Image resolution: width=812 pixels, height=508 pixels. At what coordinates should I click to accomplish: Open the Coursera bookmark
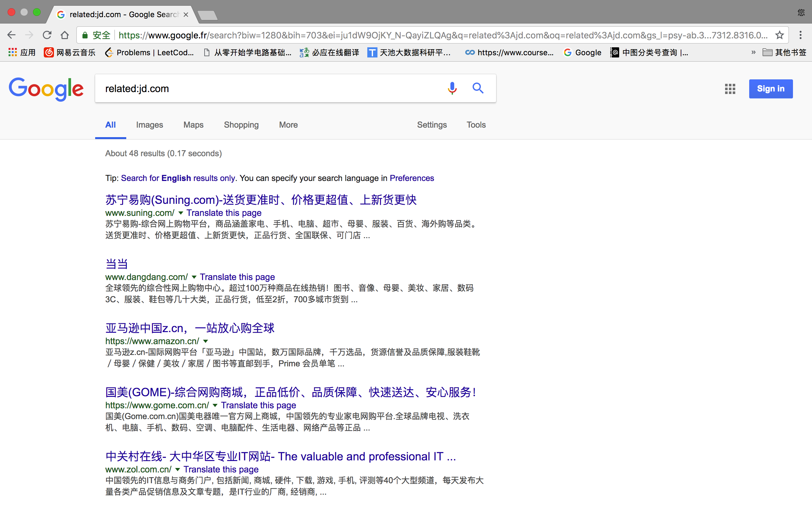tap(509, 52)
